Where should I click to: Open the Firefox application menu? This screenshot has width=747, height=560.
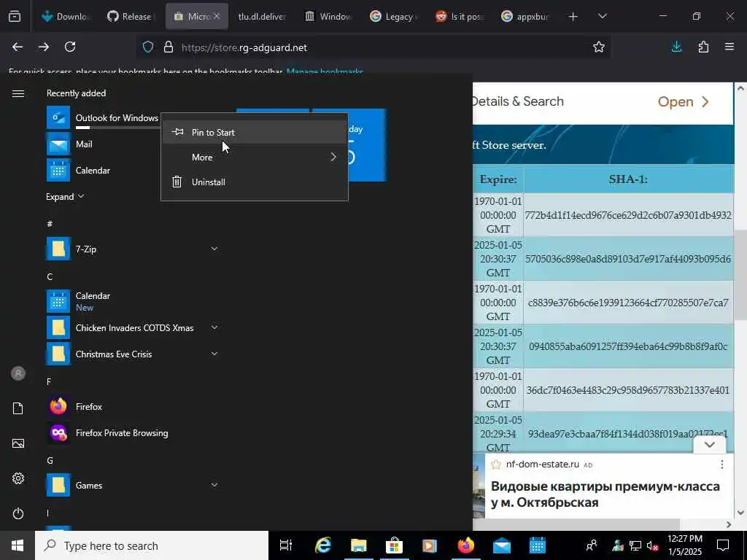point(729,47)
